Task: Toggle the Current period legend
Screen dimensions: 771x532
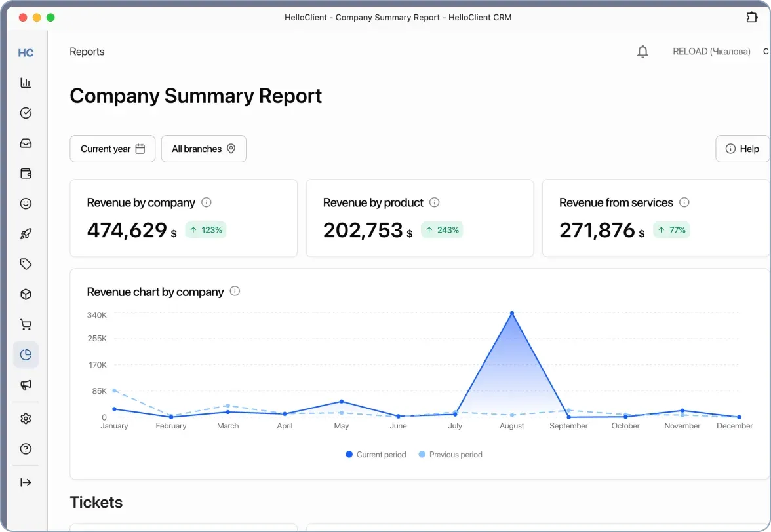Action: pos(376,454)
